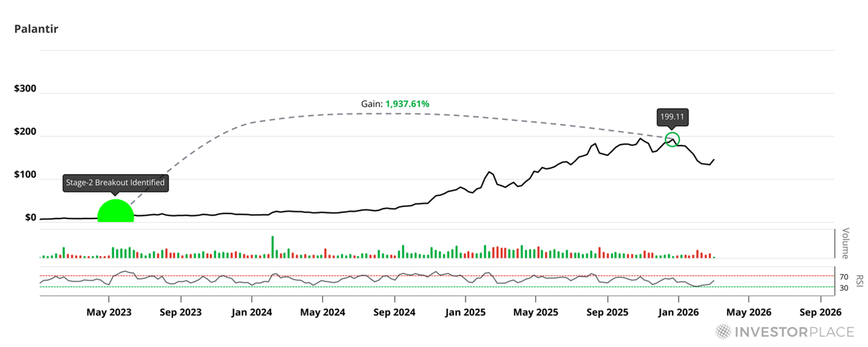This screenshot has height=347, width=868.
Task: Click the $300 price axis label
Action: tap(25, 89)
